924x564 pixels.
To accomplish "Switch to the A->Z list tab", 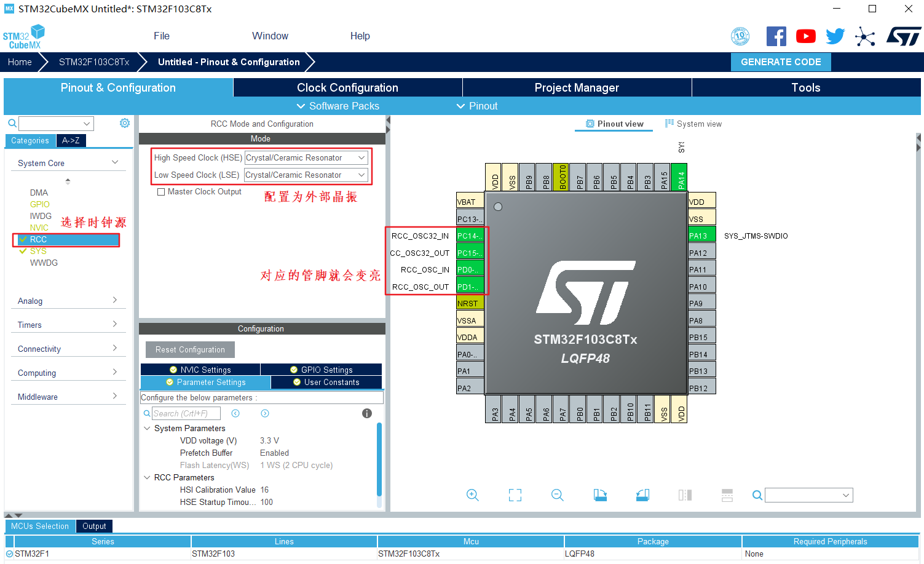I will pyautogui.click(x=71, y=140).
